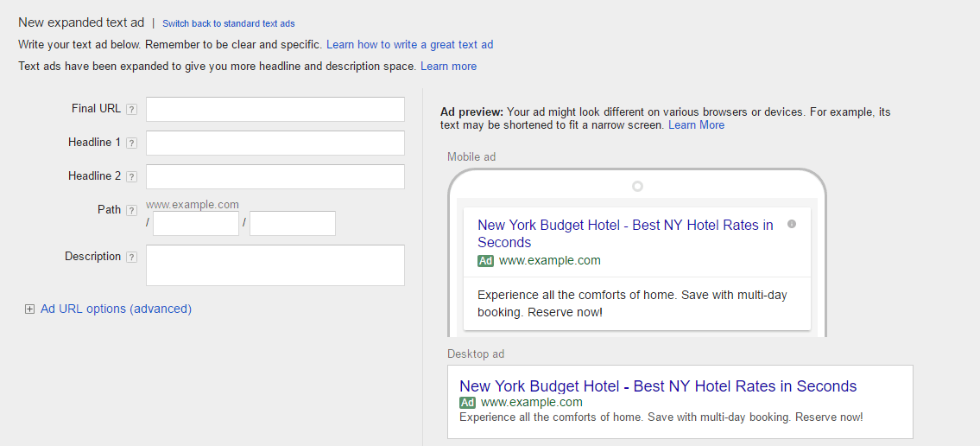Click the help icon next to Path
Viewport: 980px width, 446px height.
(131, 211)
